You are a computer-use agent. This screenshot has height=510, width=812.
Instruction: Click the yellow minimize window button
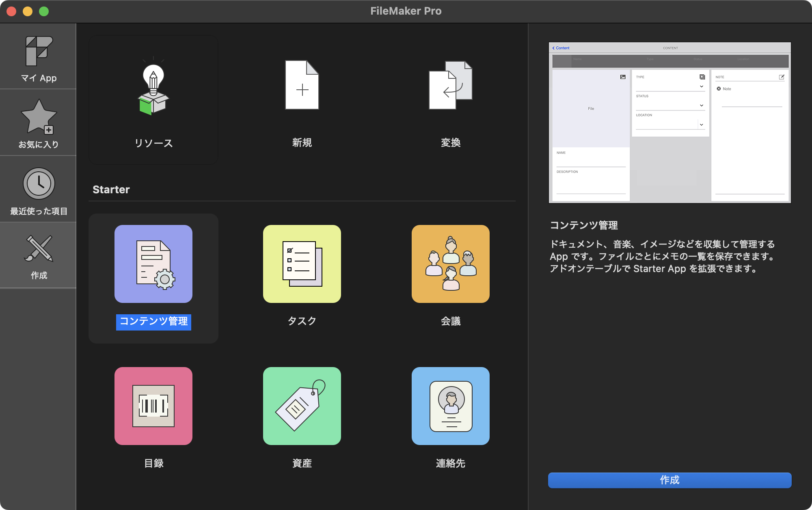click(28, 11)
